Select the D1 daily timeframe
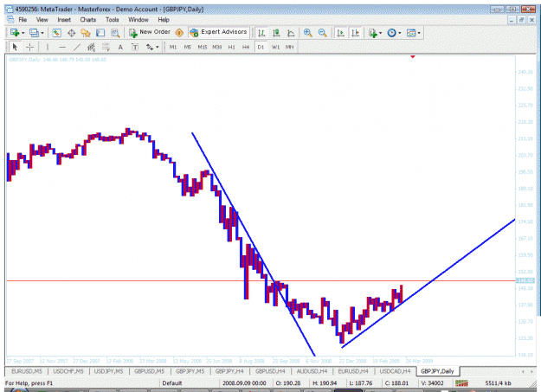This screenshot has width=541, height=392. (261, 47)
